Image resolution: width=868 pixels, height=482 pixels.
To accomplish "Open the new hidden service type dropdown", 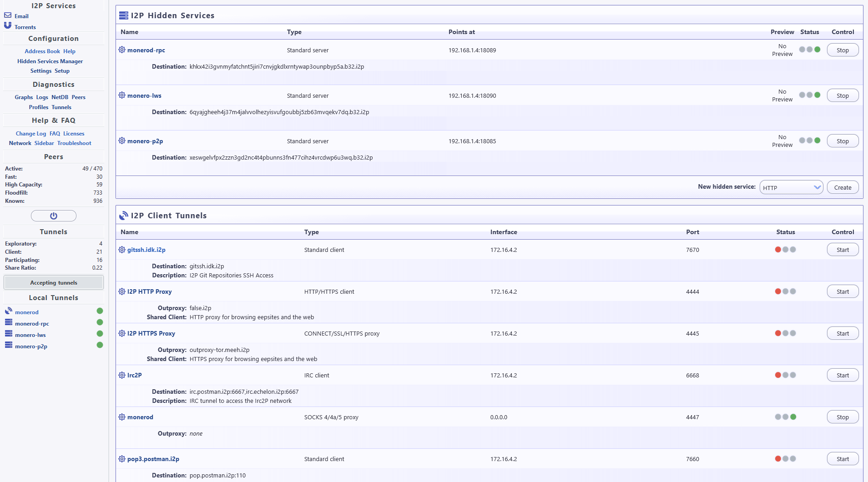I will pos(791,187).
